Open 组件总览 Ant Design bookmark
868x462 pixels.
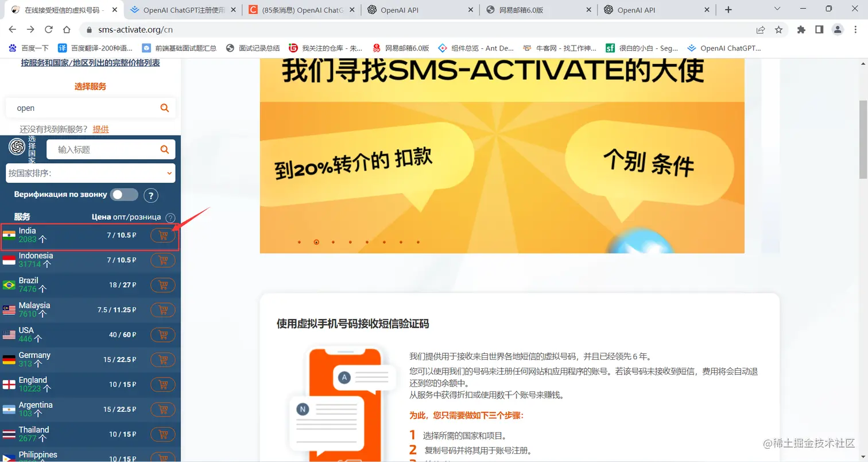point(476,48)
